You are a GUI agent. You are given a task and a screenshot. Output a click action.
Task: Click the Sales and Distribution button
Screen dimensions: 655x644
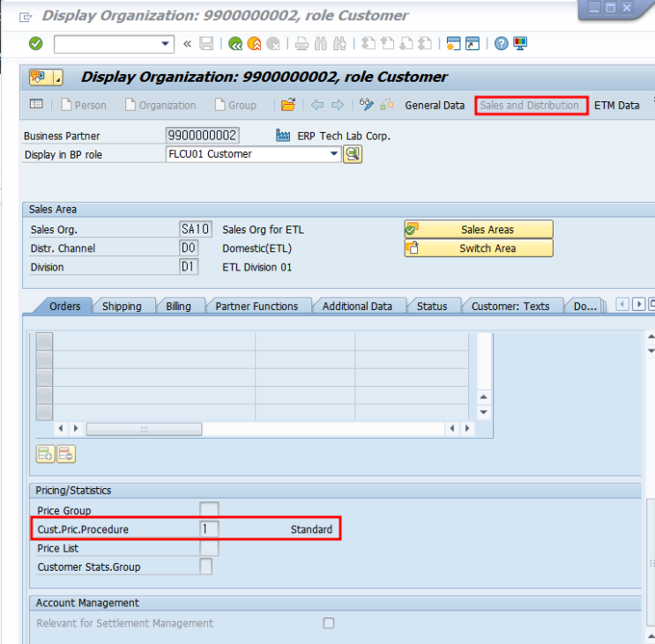pos(529,105)
